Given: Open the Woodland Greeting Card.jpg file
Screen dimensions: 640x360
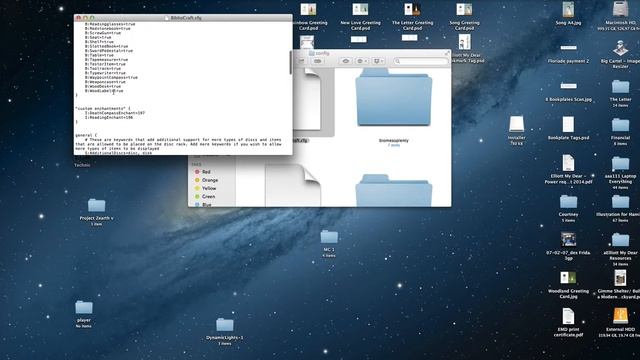Looking at the screenshot, I should coord(568,278).
